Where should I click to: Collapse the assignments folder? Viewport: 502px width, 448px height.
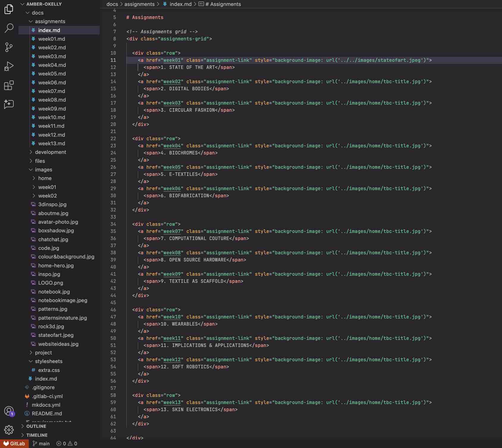(50, 21)
